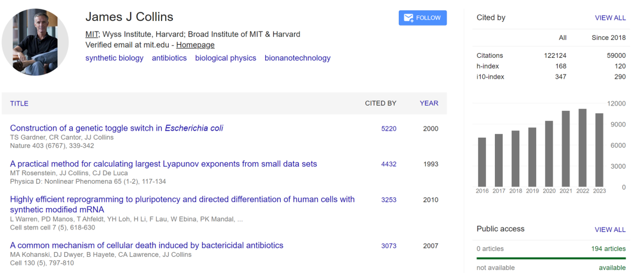Open James J Collins profile photo

(x=35, y=42)
